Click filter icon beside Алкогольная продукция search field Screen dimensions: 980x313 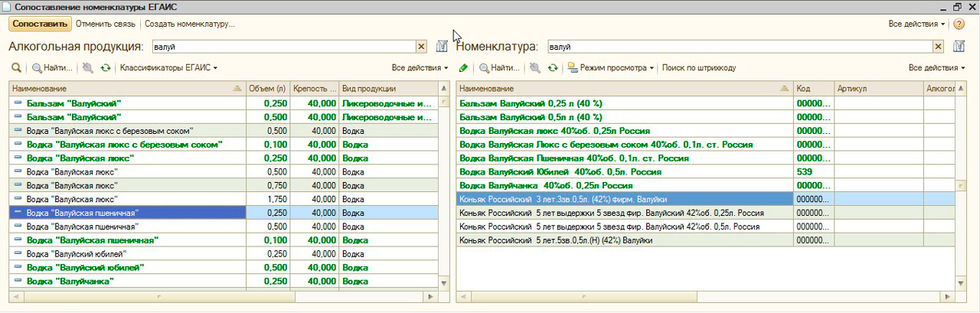coord(442,47)
